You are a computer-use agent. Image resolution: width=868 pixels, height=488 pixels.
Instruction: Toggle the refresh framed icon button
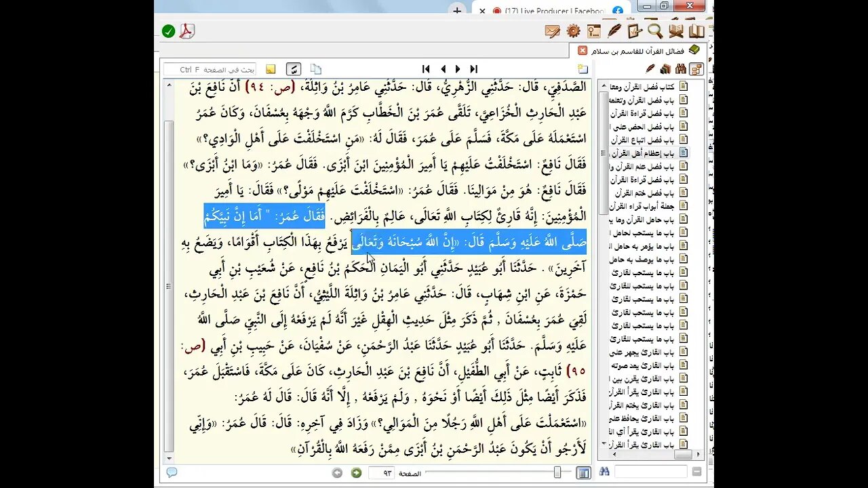point(294,69)
